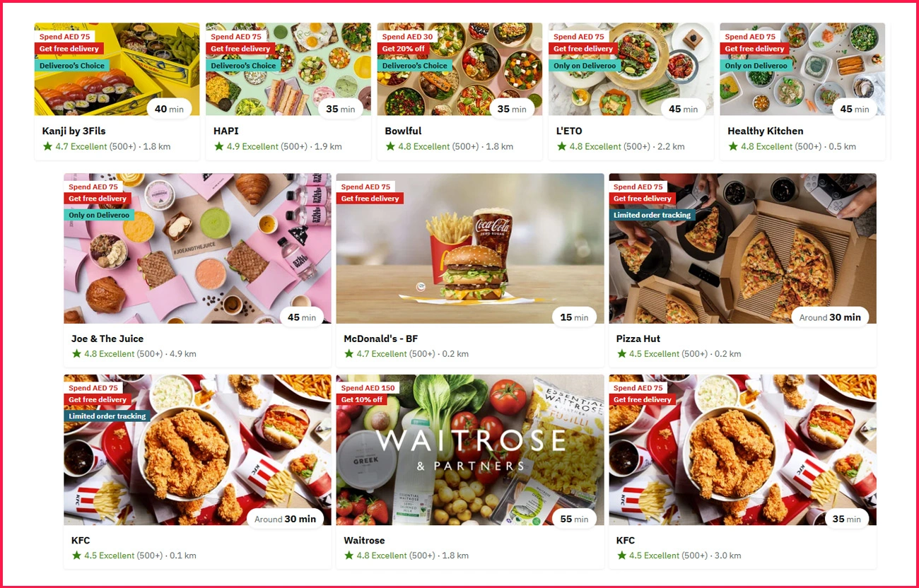
Task: Click the rating star beside Pizza Hut 4.5
Action: click(622, 353)
